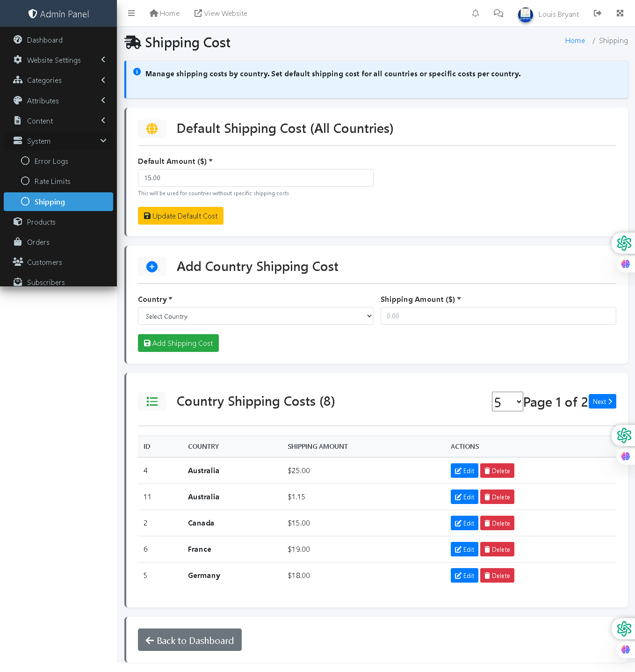Viewport: 635px width, 672px height.
Task: Delete the France shipping cost row
Action: (497, 549)
